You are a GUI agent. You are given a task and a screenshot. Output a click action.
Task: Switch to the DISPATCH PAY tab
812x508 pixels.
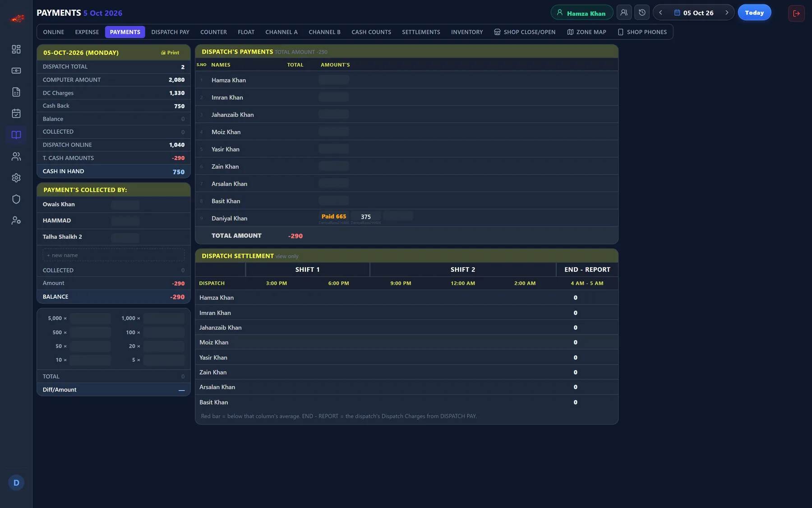[170, 32]
